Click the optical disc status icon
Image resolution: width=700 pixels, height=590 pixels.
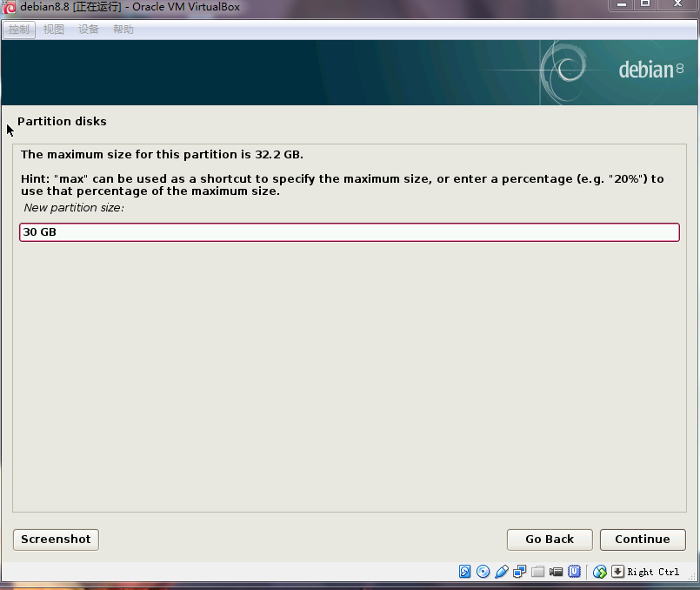[x=483, y=572]
